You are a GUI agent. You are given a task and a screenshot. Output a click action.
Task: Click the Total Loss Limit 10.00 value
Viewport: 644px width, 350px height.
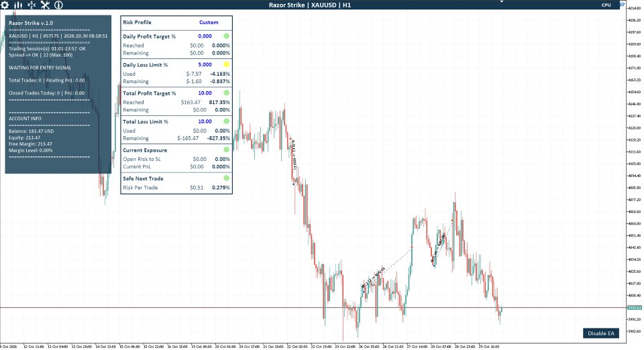(x=205, y=121)
